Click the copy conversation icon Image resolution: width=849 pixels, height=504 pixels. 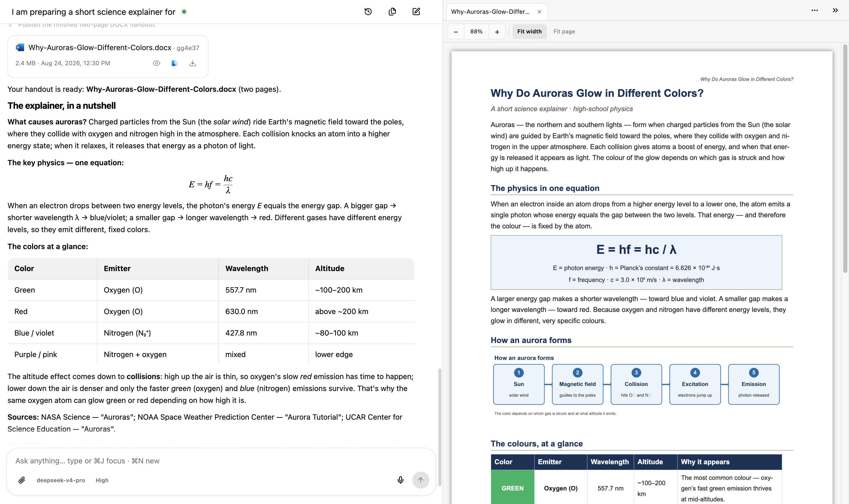pyautogui.click(x=392, y=12)
